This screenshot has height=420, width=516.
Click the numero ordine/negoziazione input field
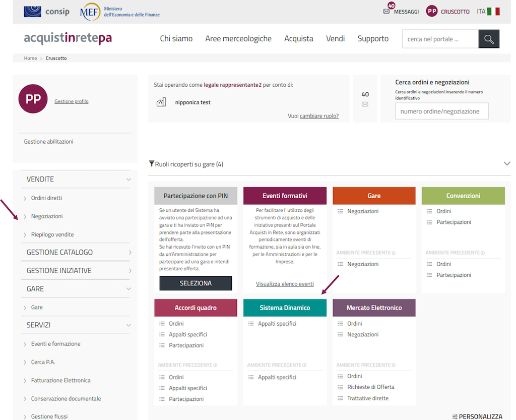tap(441, 111)
